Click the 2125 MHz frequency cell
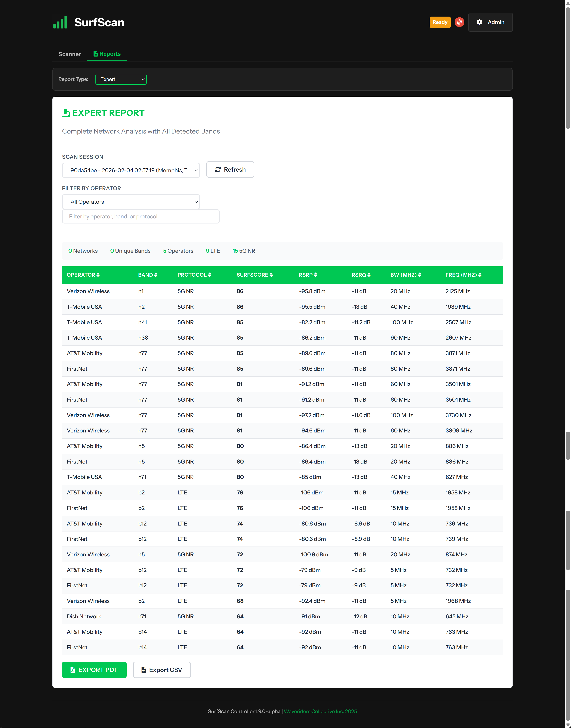The height and width of the screenshot is (728, 571). (458, 291)
